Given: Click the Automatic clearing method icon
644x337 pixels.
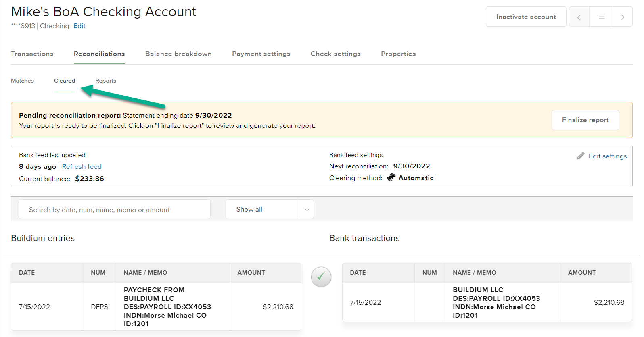Looking at the screenshot, I should pos(391,177).
